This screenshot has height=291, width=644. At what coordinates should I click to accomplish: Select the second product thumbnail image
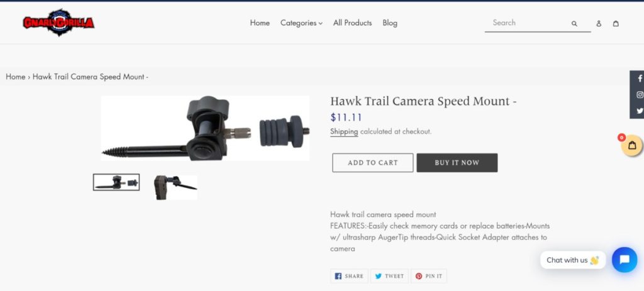pyautogui.click(x=176, y=187)
